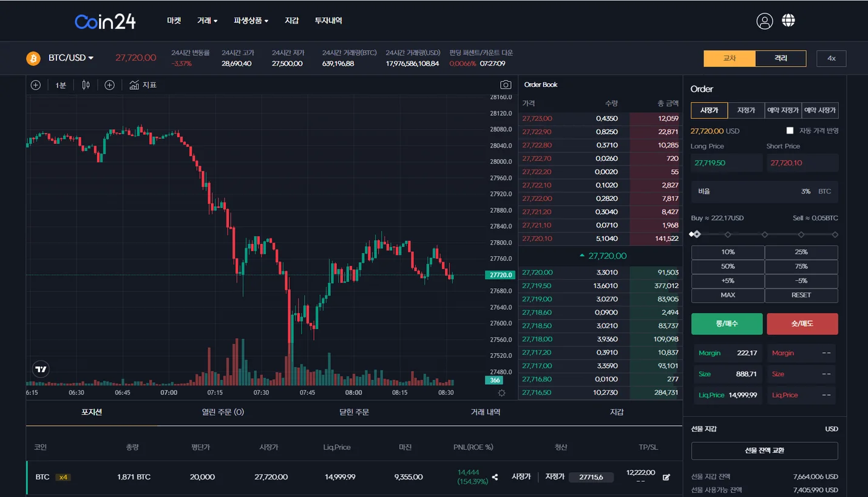
Task: Click the +5% adjust button
Action: click(x=728, y=280)
